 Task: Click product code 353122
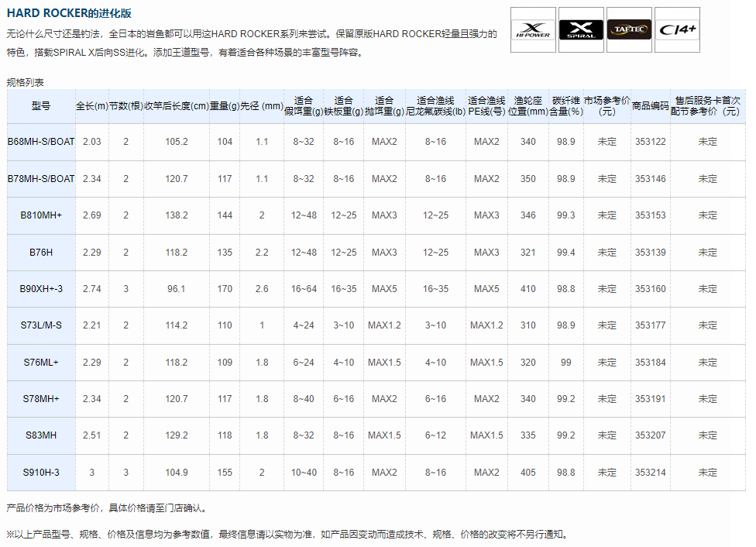pyautogui.click(x=651, y=142)
